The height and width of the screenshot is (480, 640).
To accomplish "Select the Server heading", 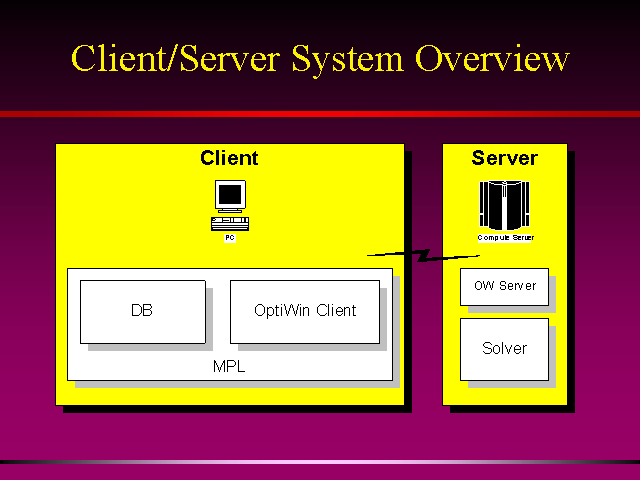I will tap(504, 158).
